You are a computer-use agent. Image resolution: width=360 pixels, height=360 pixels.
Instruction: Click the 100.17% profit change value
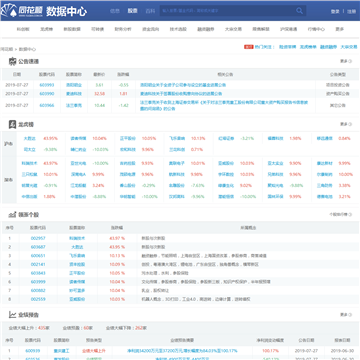pyautogui.click(x=270, y=351)
